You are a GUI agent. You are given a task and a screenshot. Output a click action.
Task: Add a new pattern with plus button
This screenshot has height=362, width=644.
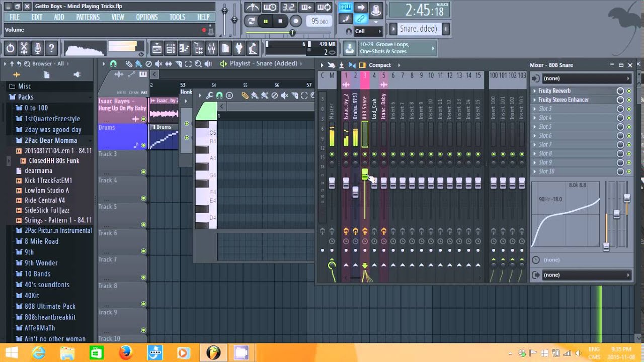tap(445, 29)
